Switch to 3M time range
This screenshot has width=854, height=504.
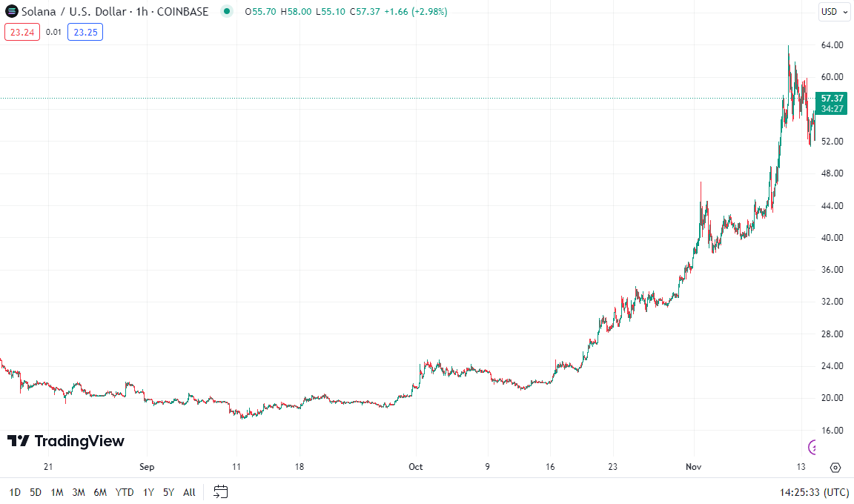(79, 492)
